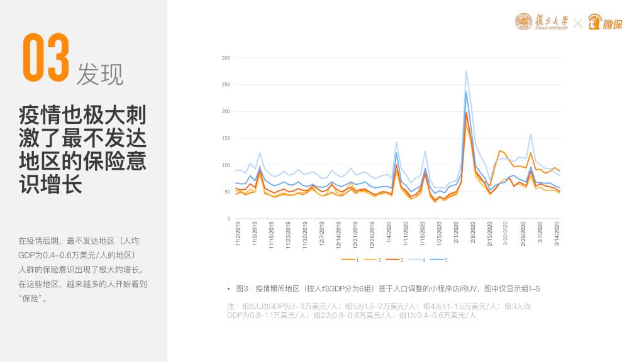Select the "发现" section heading
This screenshot has height=362, width=644.
(100, 74)
